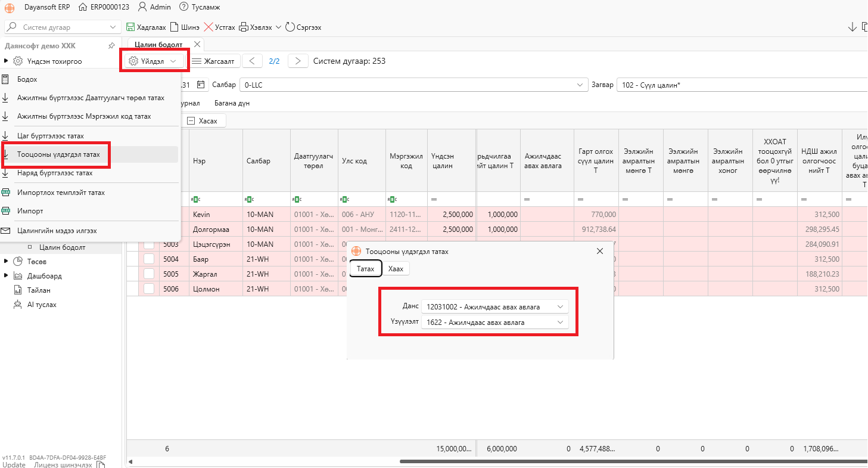This screenshot has width=868, height=468.
Task: Expand the Дашбоард tree node
Action: [x=6, y=275]
